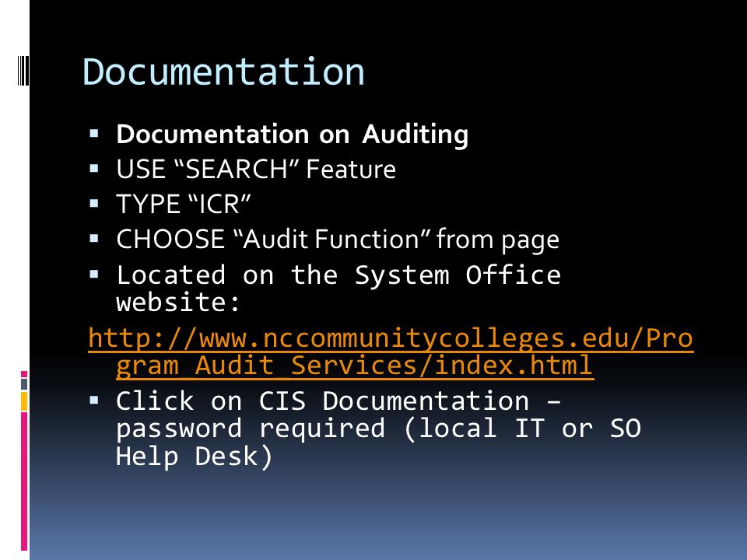Select the bullet before Documentation on Auditing

pyautogui.click(x=94, y=133)
